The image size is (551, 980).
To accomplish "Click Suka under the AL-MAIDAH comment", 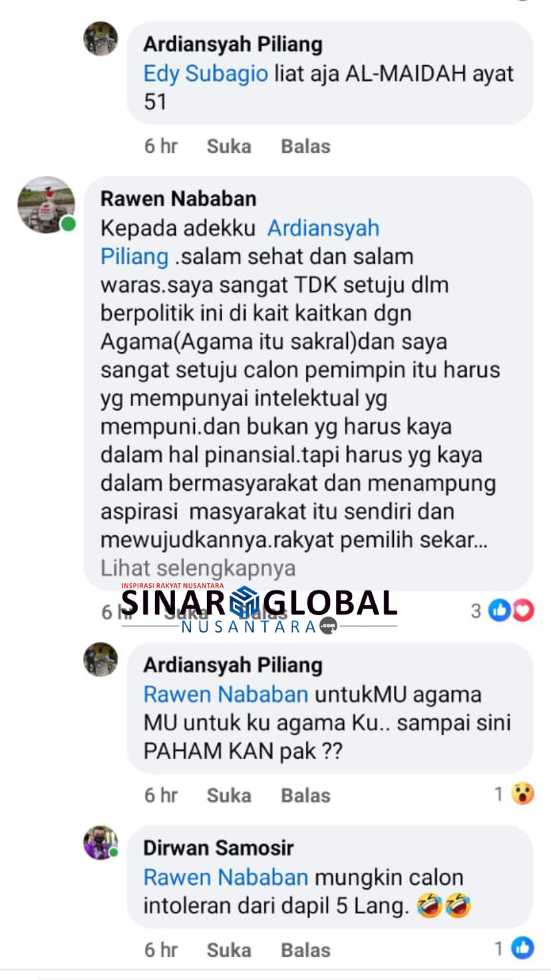I will [x=229, y=146].
